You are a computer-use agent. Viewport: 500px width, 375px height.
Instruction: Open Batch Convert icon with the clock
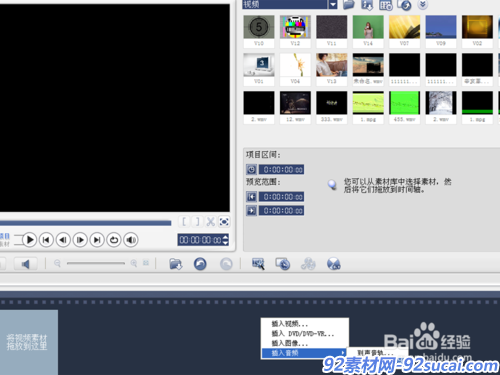pos(283,264)
